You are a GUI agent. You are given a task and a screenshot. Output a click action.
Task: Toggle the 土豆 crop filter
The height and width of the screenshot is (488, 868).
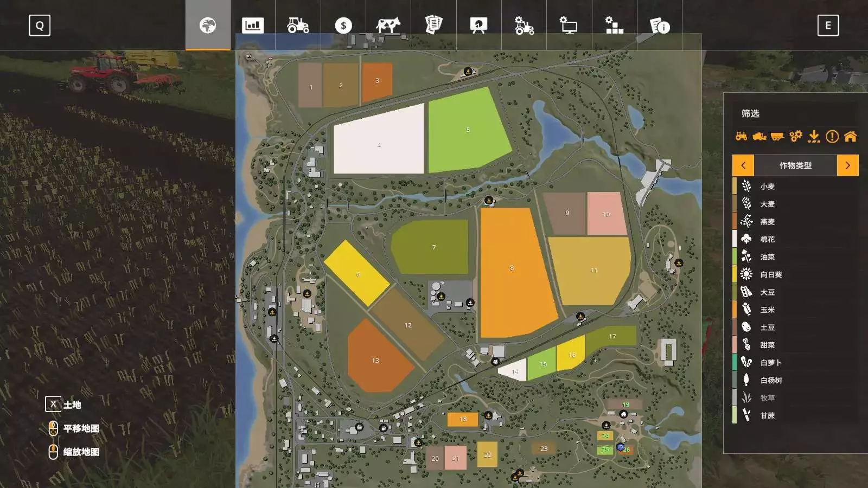(795, 327)
